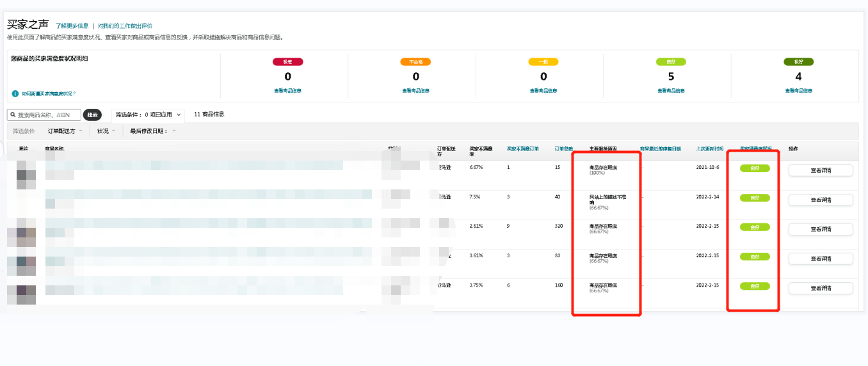Click the yellow 一般 status badge
The image size is (868, 366).
coord(543,62)
